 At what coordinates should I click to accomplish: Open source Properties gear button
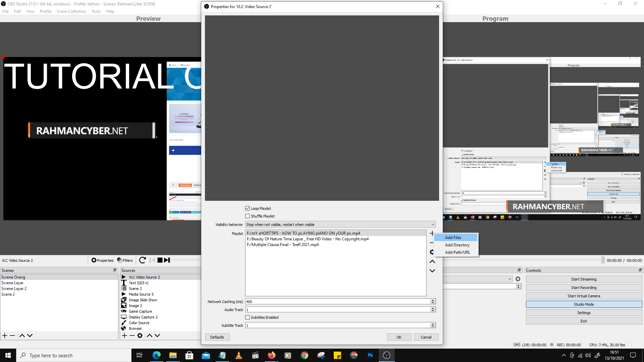click(x=103, y=260)
